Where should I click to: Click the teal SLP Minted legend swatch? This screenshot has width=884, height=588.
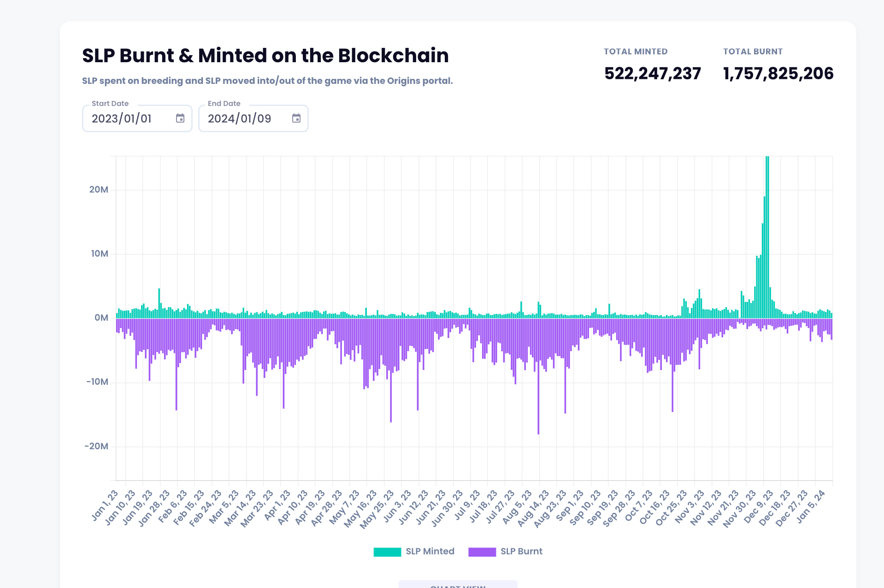(x=388, y=551)
